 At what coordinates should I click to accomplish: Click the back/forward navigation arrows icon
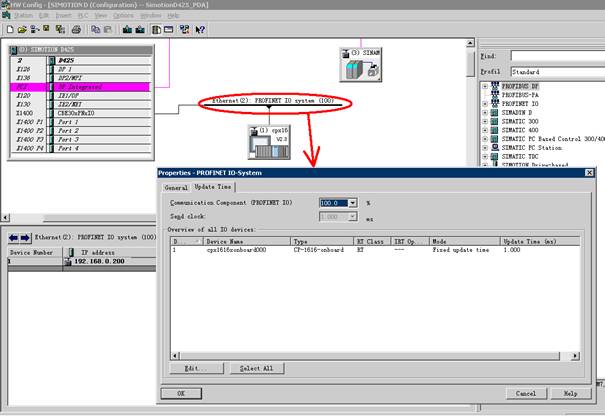click(x=19, y=238)
